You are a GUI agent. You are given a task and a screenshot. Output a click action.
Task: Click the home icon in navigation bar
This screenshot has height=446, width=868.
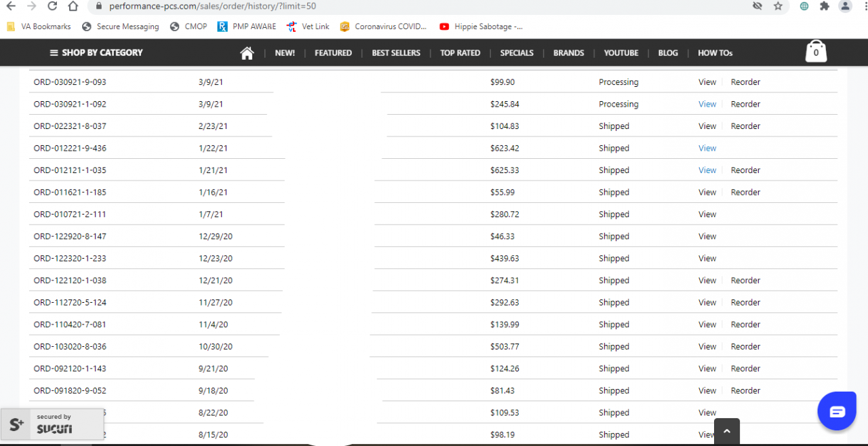tap(247, 53)
